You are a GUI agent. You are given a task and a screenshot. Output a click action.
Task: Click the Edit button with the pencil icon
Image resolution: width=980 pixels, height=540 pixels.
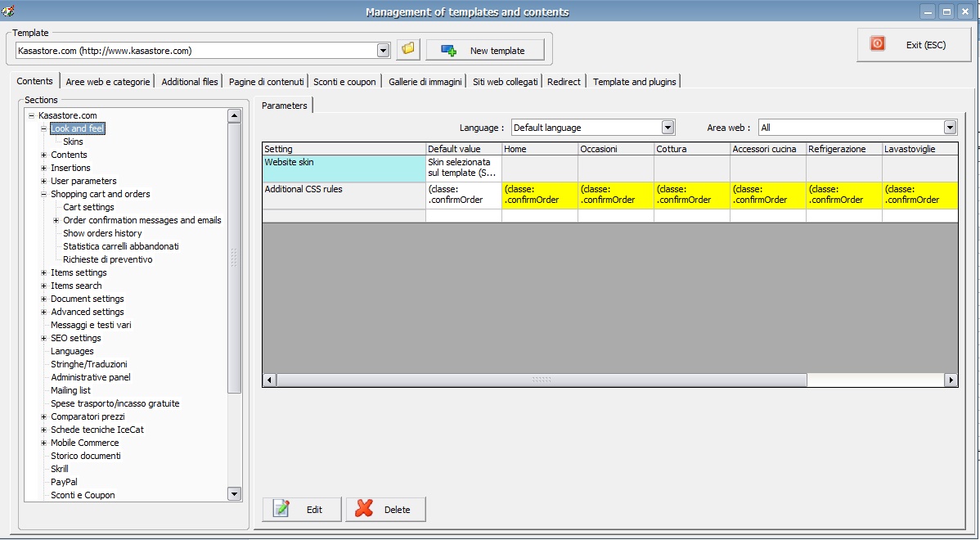tap(302, 510)
